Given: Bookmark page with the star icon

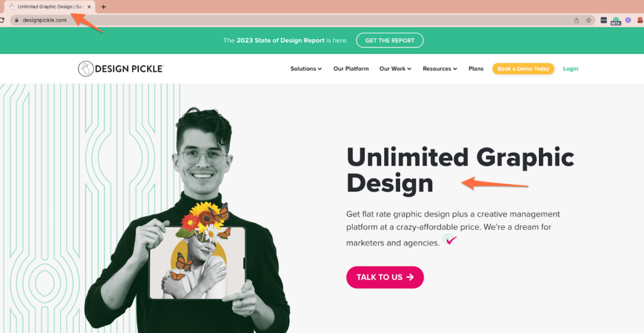Looking at the screenshot, I should [589, 20].
